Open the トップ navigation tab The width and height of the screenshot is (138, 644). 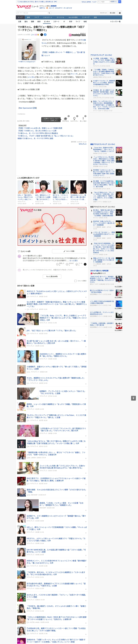(20, 17)
